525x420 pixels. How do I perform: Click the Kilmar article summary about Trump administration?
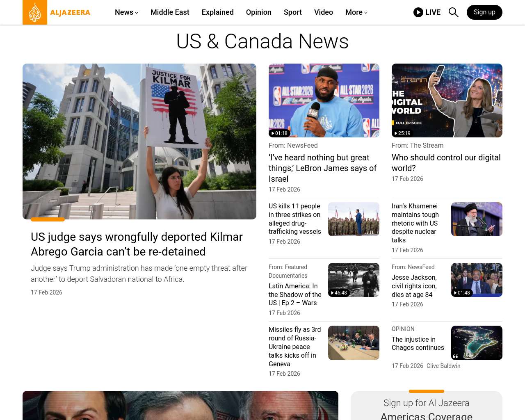tap(139, 274)
